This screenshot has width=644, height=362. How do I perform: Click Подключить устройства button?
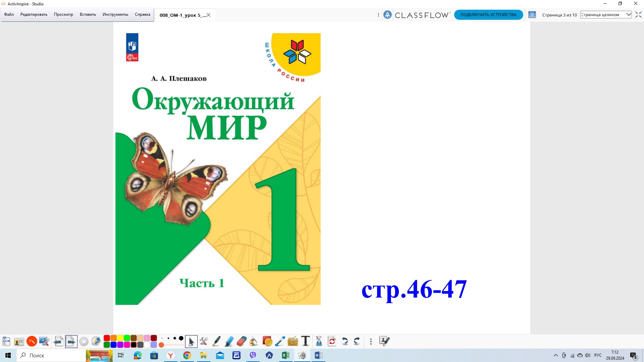tap(488, 15)
